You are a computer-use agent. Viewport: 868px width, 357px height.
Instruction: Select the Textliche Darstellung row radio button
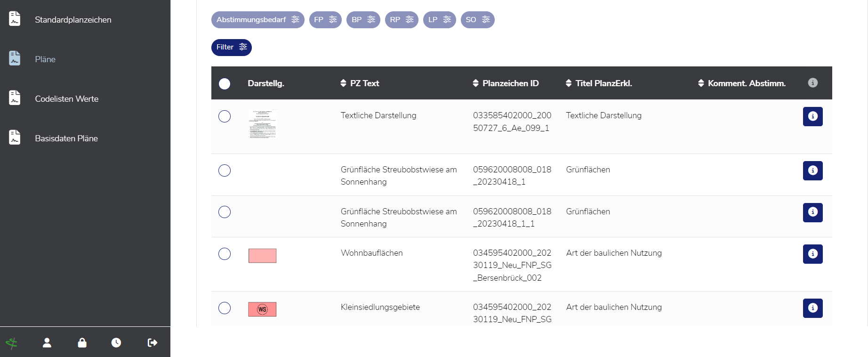(225, 116)
